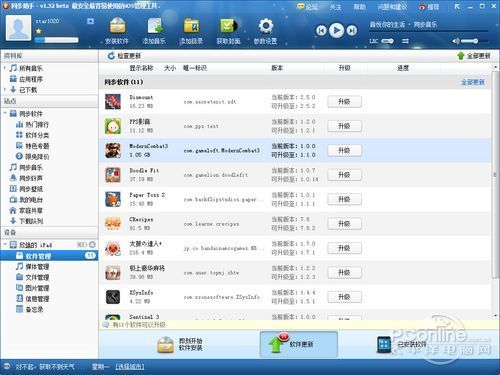
Task: Skip to next music track
Action: pos(352,31)
